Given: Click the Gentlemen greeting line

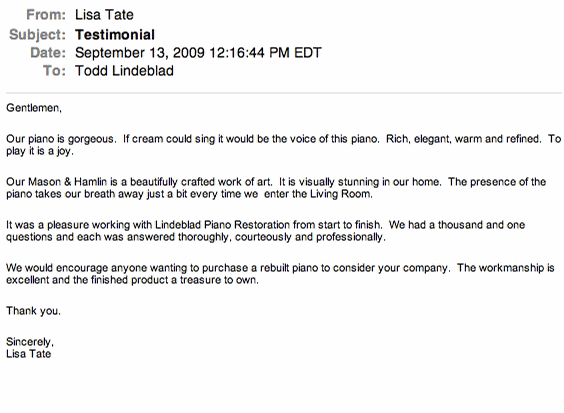Looking at the screenshot, I should (x=34, y=108).
